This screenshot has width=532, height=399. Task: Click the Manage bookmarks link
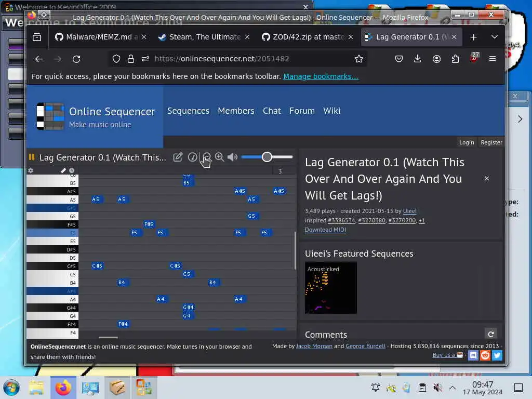(x=321, y=76)
